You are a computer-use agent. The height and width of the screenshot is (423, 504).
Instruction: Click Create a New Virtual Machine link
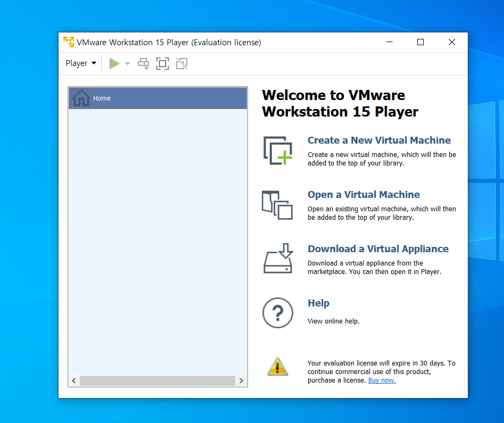[x=379, y=140]
